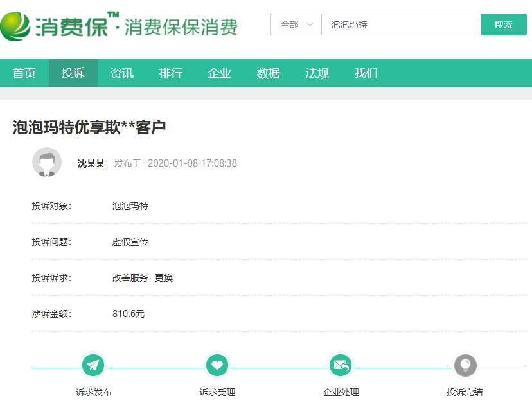Go to the 首页 navigation tab
Viewport: 532px width, 407px height.
pyautogui.click(x=24, y=73)
